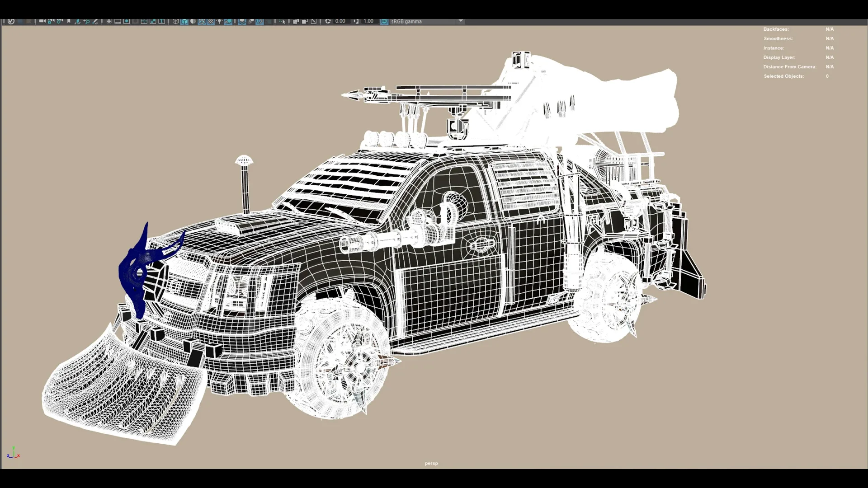This screenshot has width=868, height=488.
Task: Expand the view transform selection list
Action: pos(461,21)
